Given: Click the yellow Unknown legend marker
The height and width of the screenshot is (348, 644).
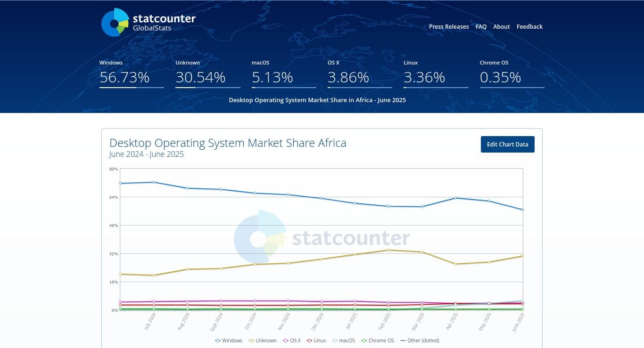Looking at the screenshot, I should pyautogui.click(x=251, y=340).
